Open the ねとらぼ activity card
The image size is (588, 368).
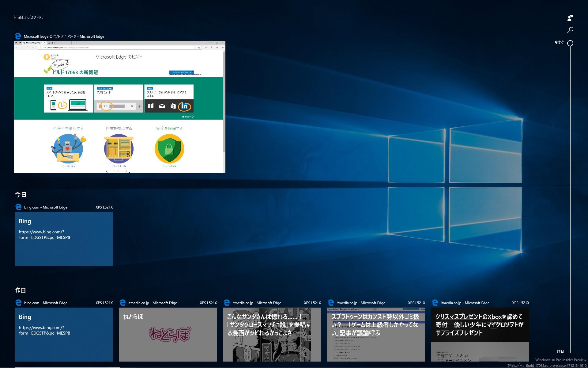tap(168, 335)
